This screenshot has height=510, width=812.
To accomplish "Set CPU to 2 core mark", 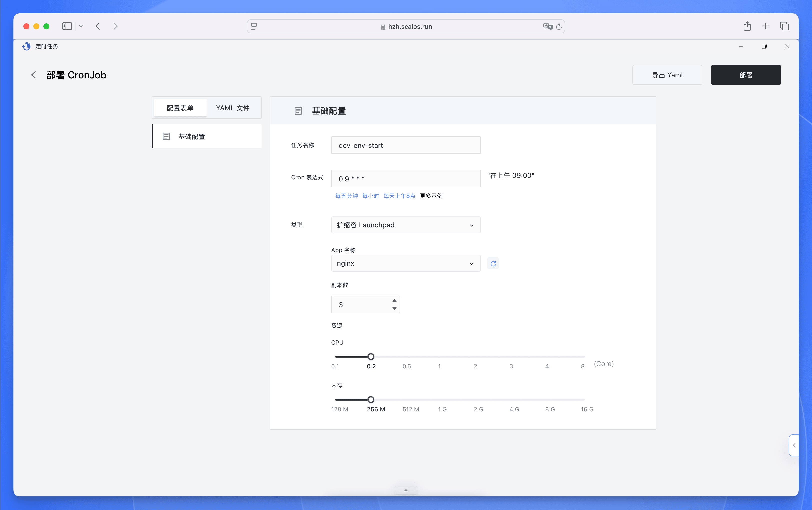I will pos(475,366).
